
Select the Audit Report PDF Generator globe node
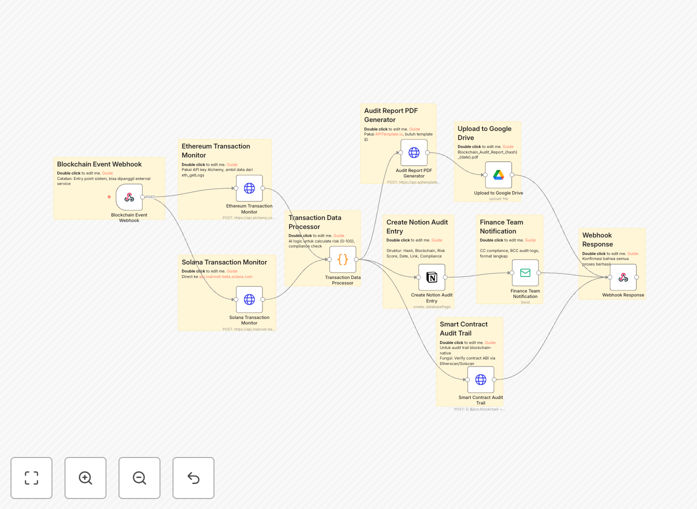click(x=414, y=152)
